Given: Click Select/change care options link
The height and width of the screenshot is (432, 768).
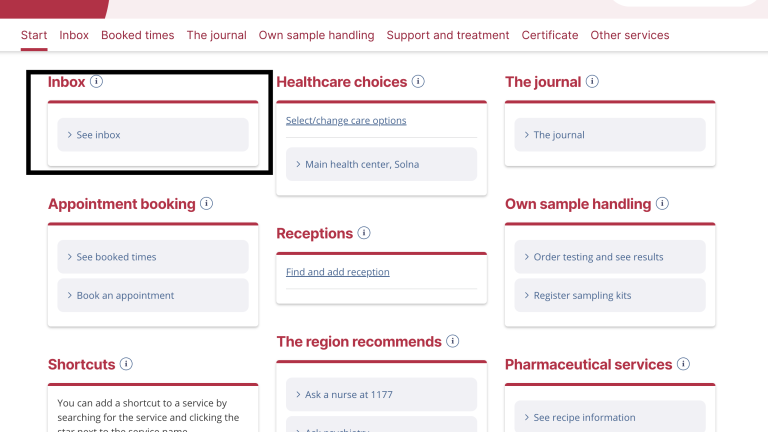Looking at the screenshot, I should coord(346,120).
